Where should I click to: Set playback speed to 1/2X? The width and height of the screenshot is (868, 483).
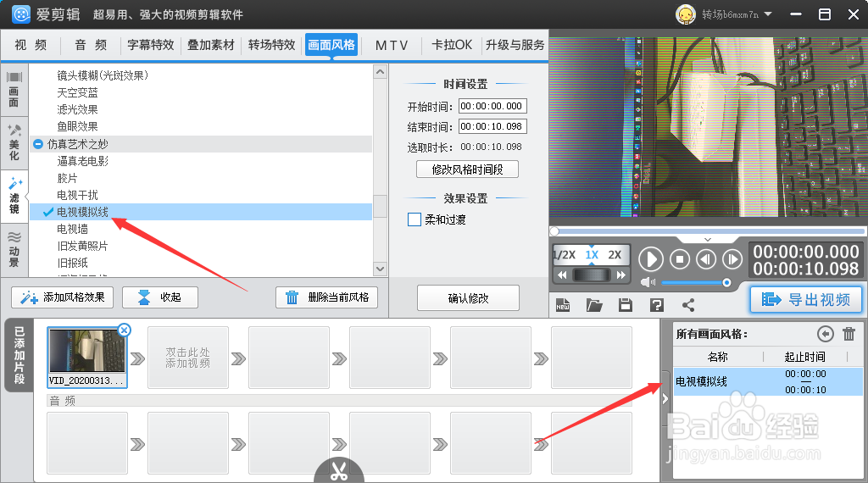(x=564, y=254)
